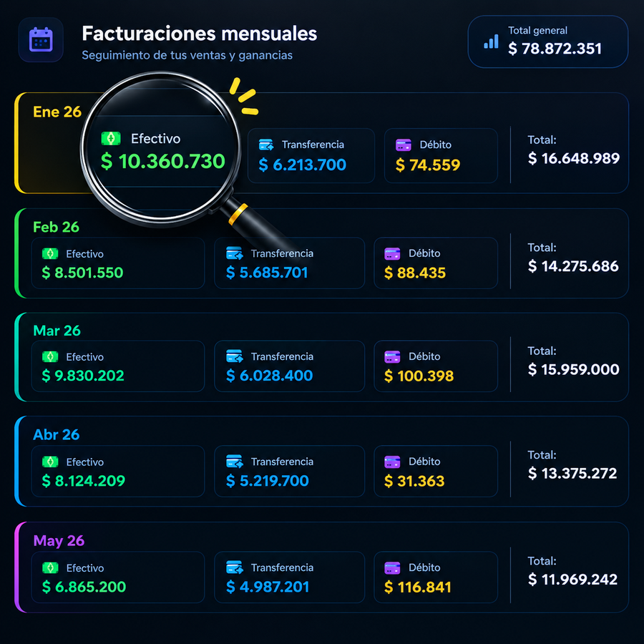Click the Transferencia icon in Abr 26 row
Screen dimensions: 644x644
235,462
